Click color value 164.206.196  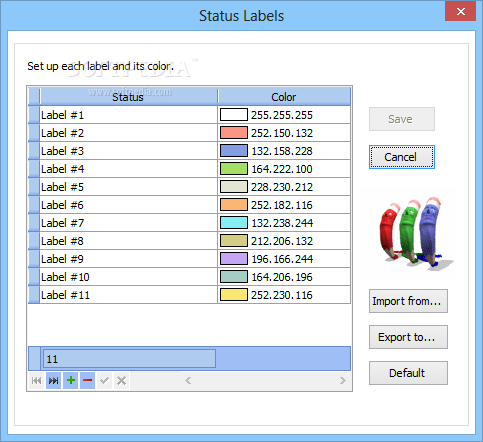click(282, 277)
